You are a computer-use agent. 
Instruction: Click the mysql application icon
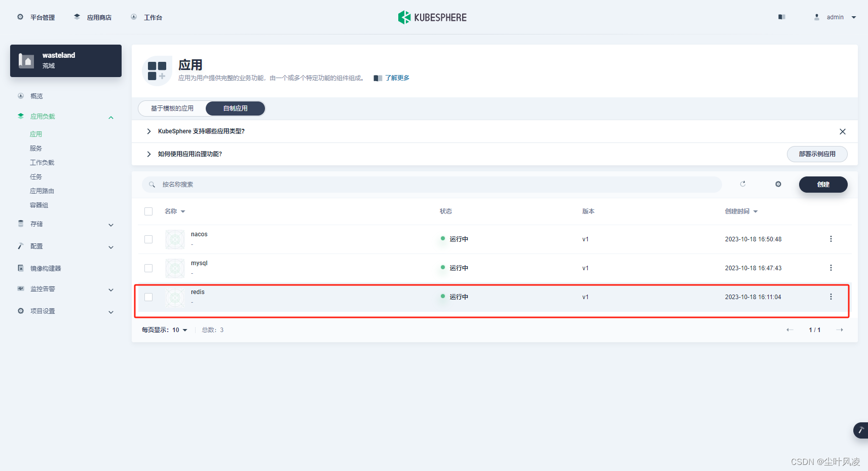[175, 268]
